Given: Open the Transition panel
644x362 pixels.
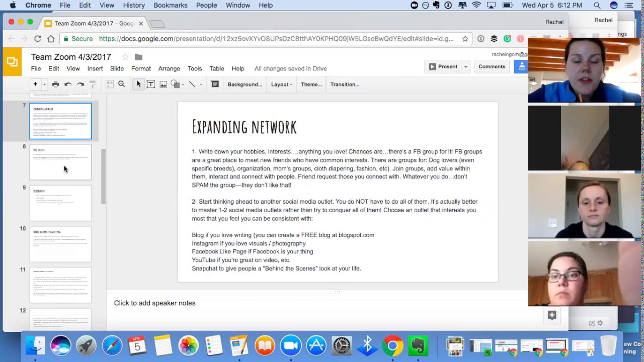Looking at the screenshot, I should pyautogui.click(x=345, y=84).
